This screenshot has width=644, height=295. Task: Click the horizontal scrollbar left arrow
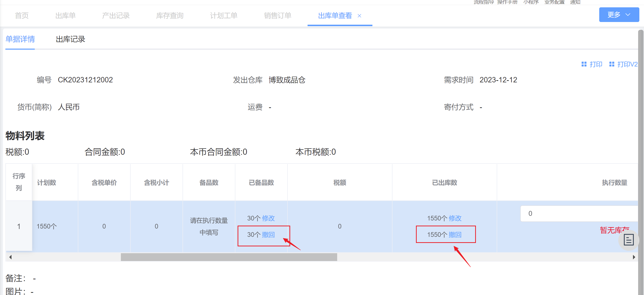(10, 257)
